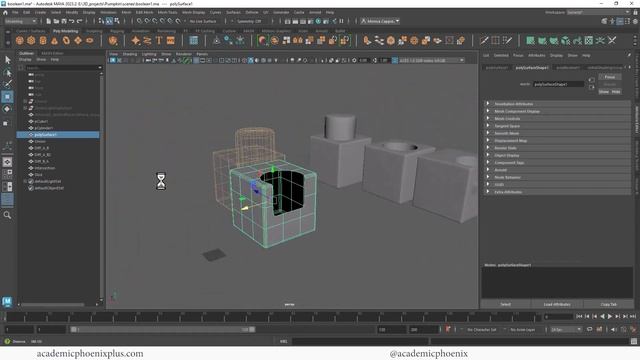Select the arrow Select tool in Tool Box
Screen dimensions: 640x360
[7, 60]
